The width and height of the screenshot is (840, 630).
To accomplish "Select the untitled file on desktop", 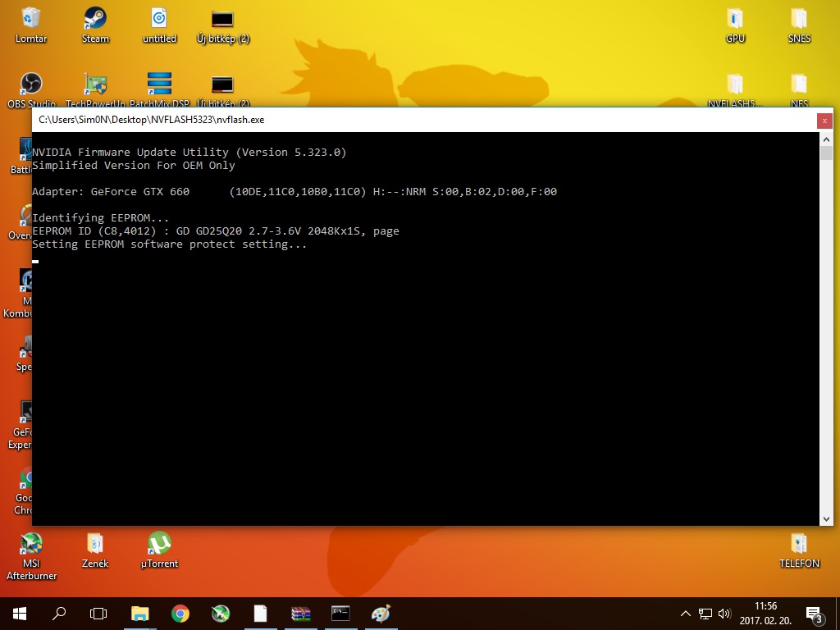I will coord(159,25).
